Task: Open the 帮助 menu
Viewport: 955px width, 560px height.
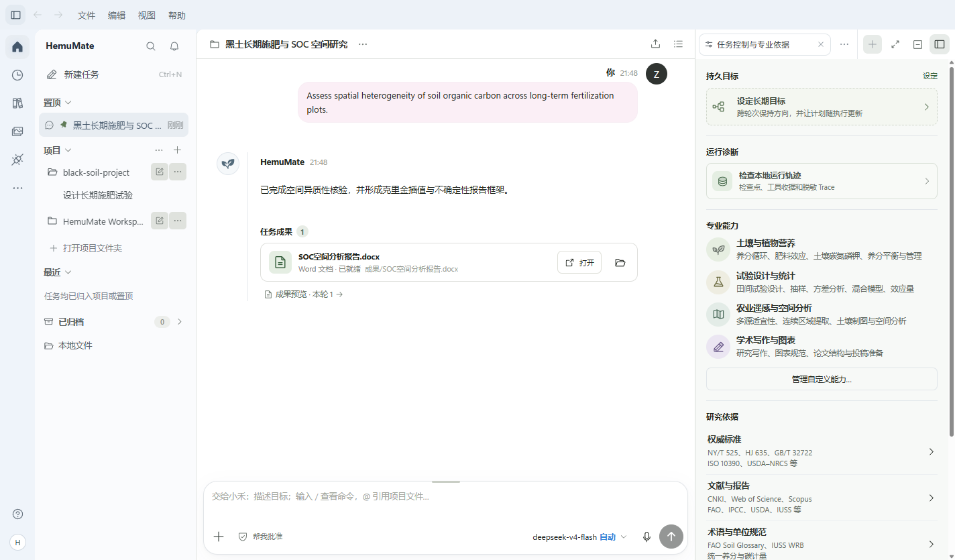Action: click(x=177, y=15)
